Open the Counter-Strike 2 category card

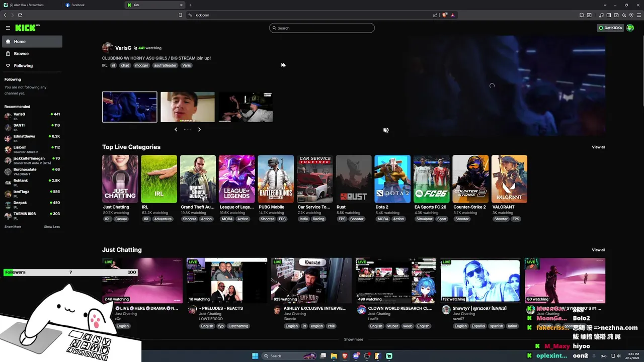[x=470, y=179]
